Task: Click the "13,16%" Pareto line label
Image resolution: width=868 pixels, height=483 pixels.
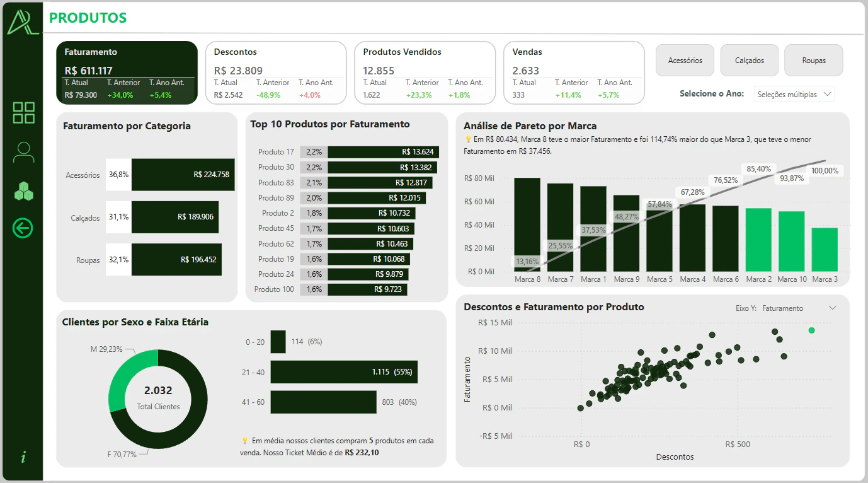Action: (527, 262)
